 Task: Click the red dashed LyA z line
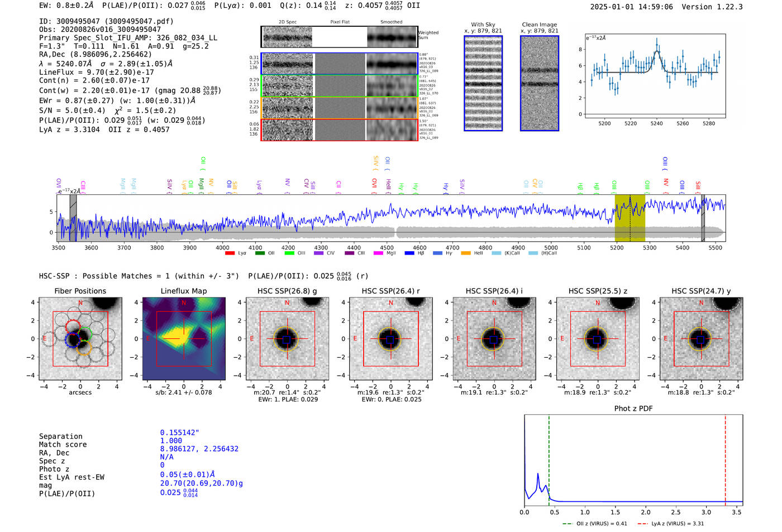click(x=725, y=461)
